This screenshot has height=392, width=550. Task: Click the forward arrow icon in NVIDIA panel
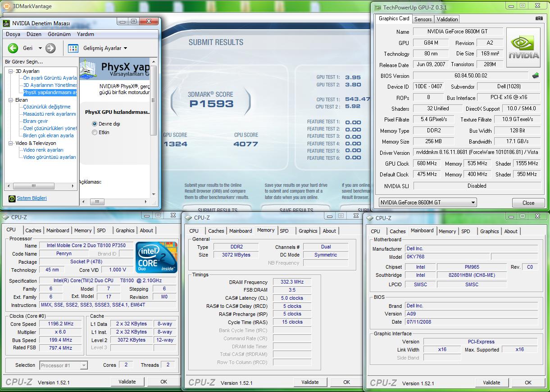tap(50, 48)
